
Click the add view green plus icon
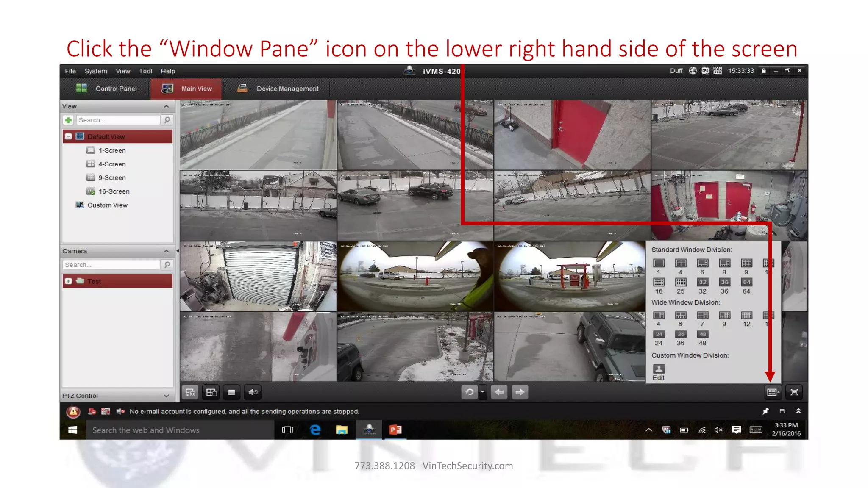tap(68, 120)
